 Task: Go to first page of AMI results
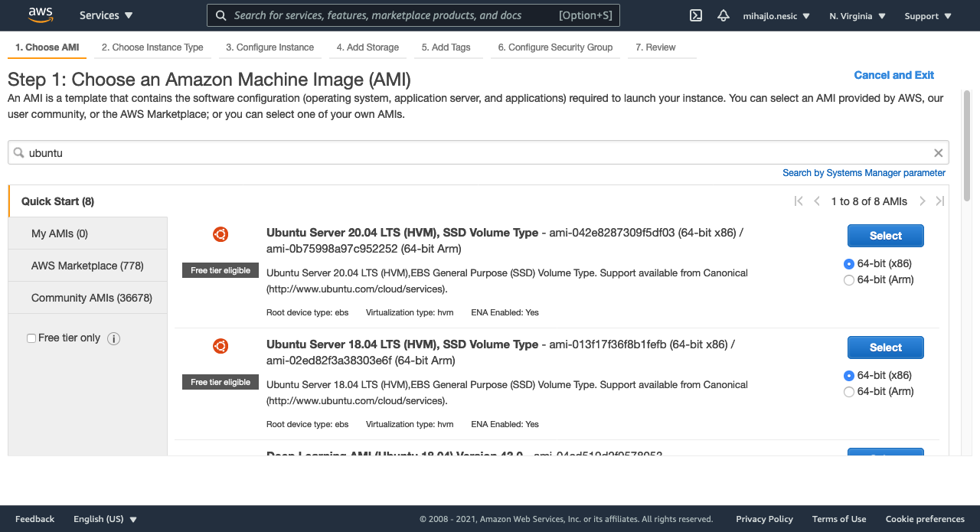point(799,201)
